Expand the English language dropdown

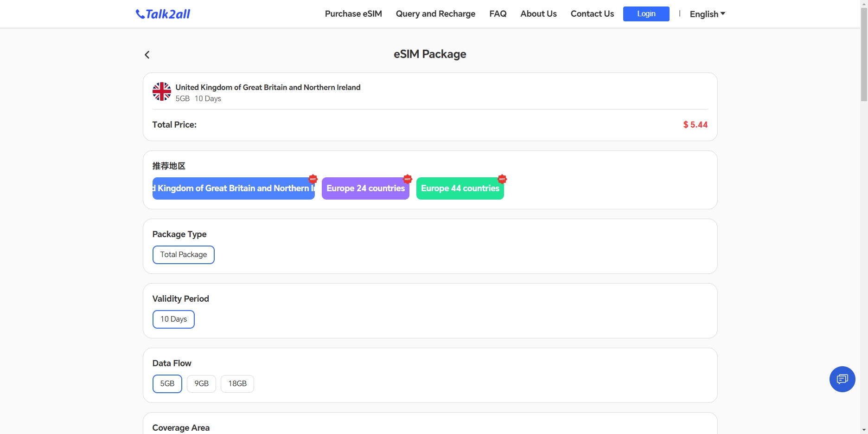(707, 14)
